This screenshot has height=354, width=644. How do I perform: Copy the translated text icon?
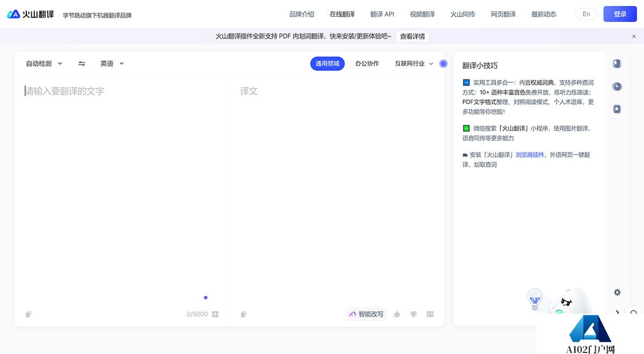click(244, 314)
